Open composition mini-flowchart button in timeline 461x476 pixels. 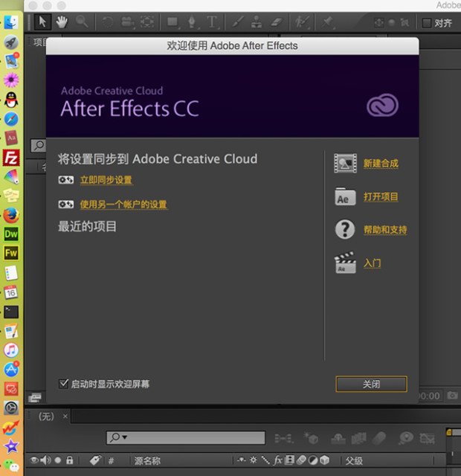click(284, 438)
